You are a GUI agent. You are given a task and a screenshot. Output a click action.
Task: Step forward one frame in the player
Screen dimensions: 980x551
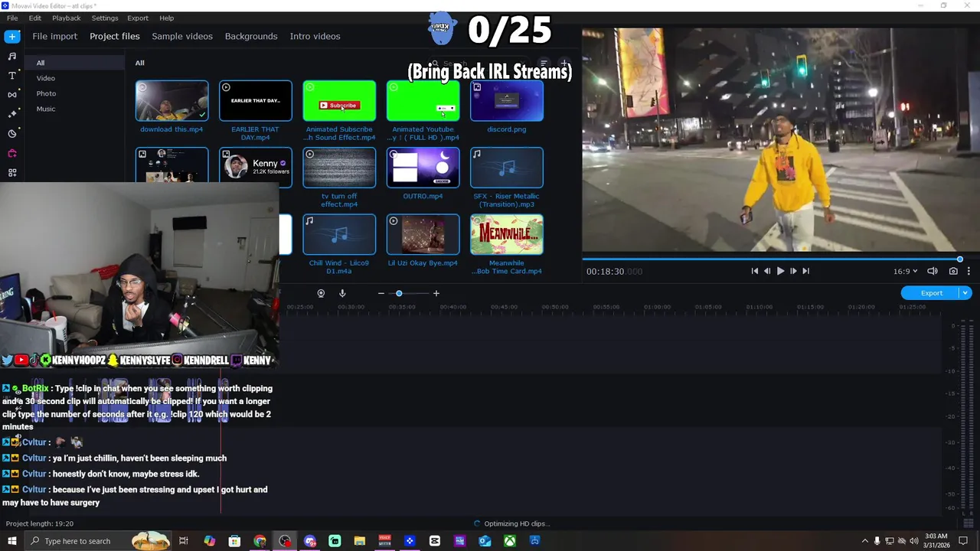[793, 271]
